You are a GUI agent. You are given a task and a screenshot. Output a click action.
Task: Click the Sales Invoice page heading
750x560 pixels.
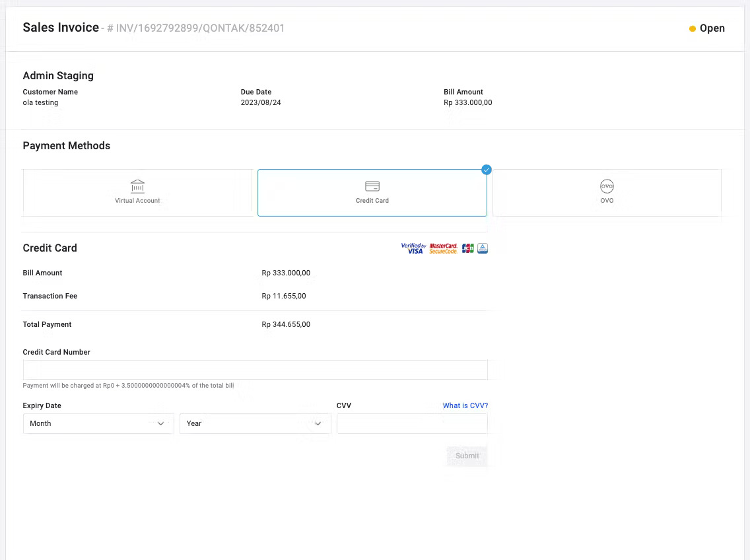61,28
